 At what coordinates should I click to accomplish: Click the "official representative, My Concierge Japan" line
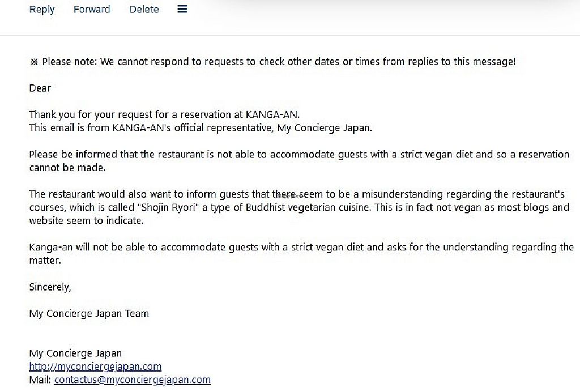[x=201, y=127]
